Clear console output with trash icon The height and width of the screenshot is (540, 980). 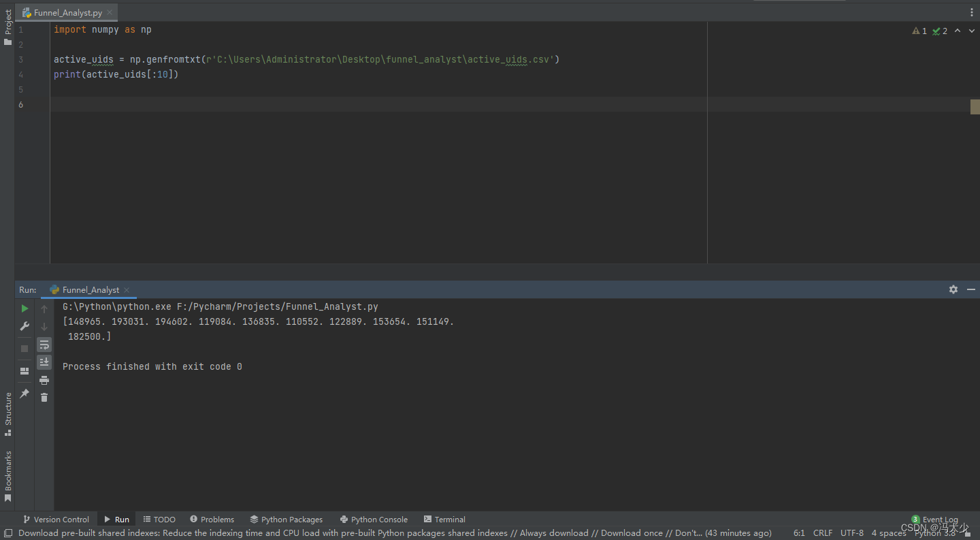click(x=44, y=397)
